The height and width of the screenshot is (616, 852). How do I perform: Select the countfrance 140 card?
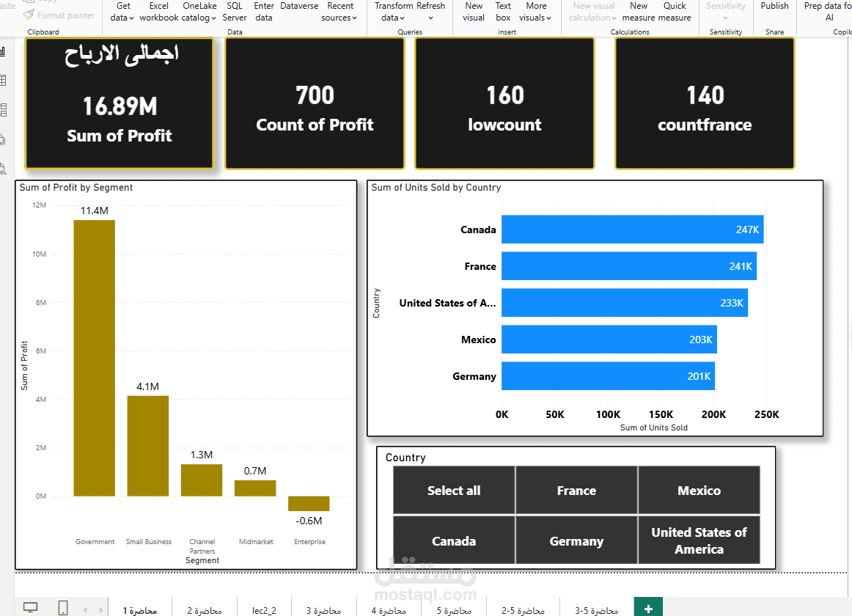pos(705,103)
